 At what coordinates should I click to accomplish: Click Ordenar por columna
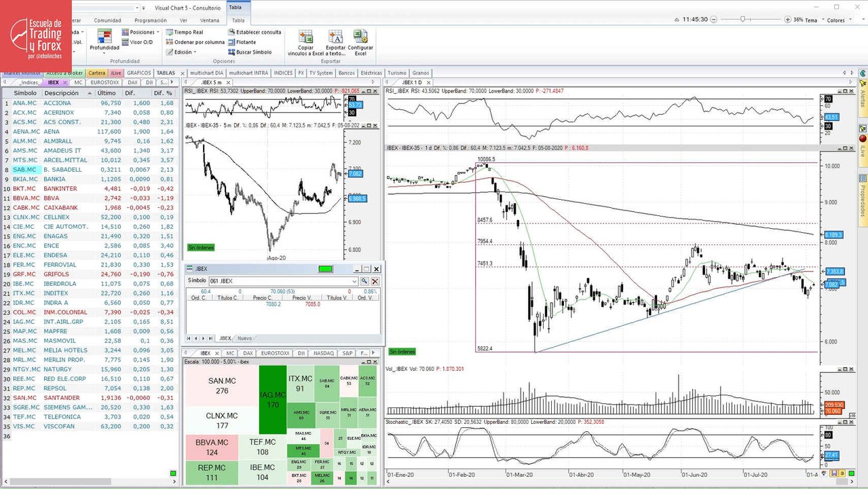coord(194,42)
